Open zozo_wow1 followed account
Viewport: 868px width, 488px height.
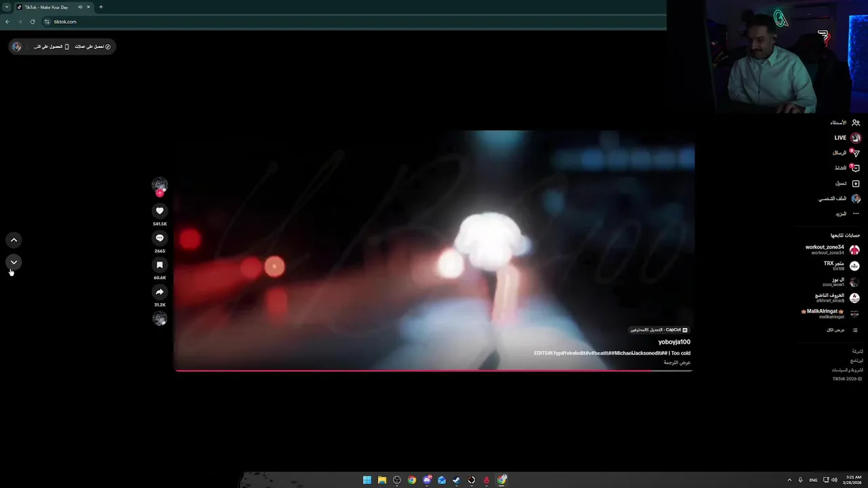(x=841, y=282)
